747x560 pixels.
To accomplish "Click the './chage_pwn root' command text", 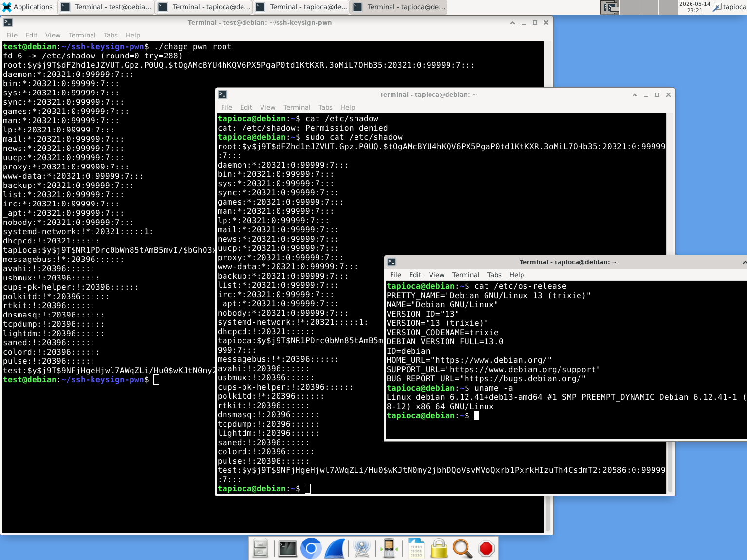I will pyautogui.click(x=192, y=47).
